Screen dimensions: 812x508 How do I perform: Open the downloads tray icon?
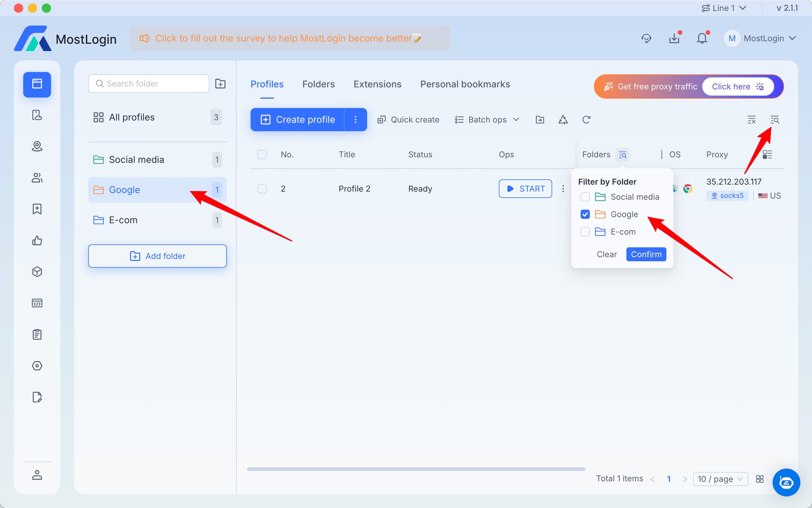[x=675, y=38]
